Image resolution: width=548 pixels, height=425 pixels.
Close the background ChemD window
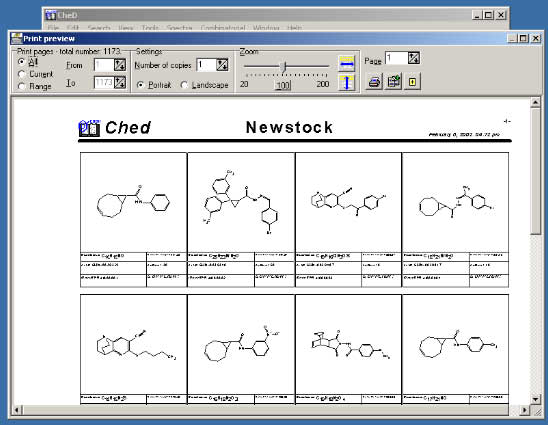point(501,15)
